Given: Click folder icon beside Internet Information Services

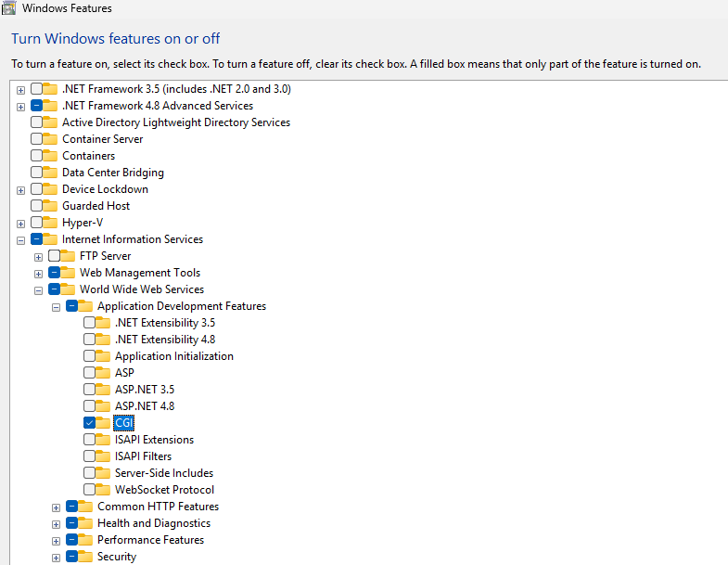Looking at the screenshot, I should [50, 239].
